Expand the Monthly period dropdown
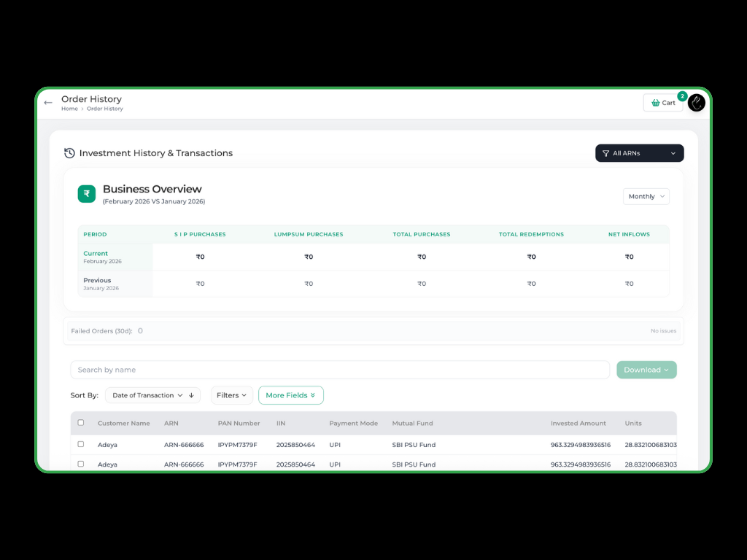The height and width of the screenshot is (560, 747). [646, 196]
